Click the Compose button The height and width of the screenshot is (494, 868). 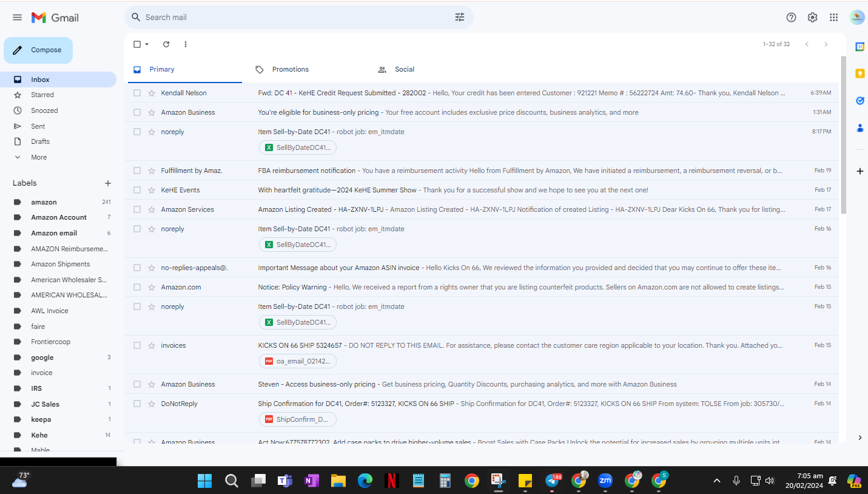pos(38,50)
